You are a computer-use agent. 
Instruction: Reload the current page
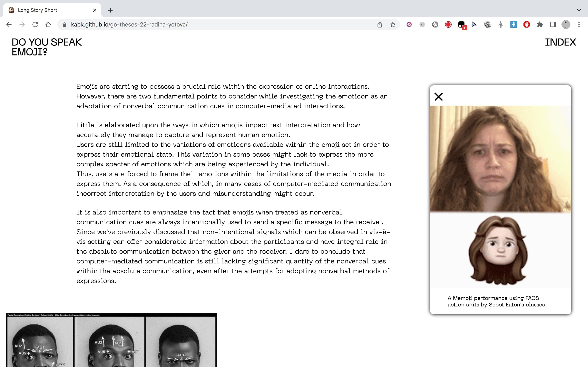click(35, 24)
